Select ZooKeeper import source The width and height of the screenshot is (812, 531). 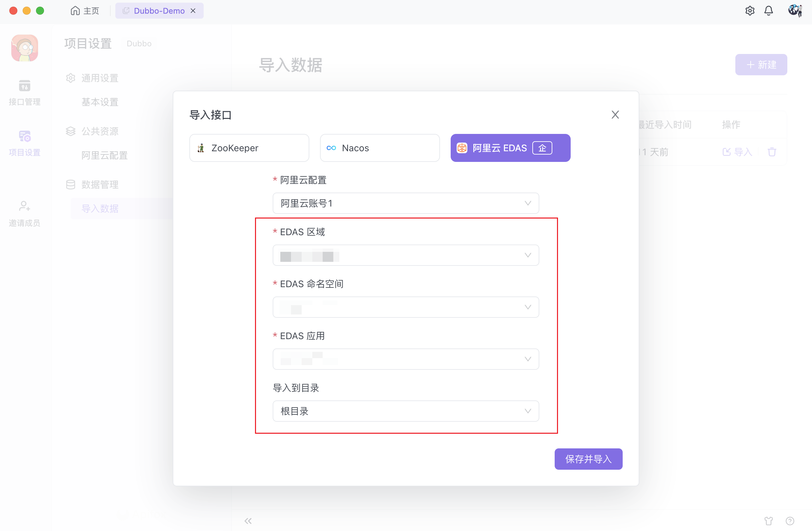coord(249,148)
